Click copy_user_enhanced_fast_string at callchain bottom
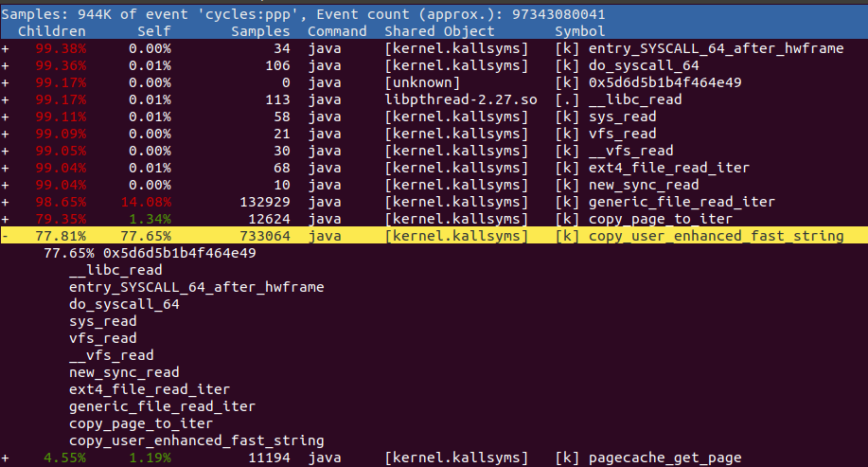The image size is (868, 467). (197, 441)
